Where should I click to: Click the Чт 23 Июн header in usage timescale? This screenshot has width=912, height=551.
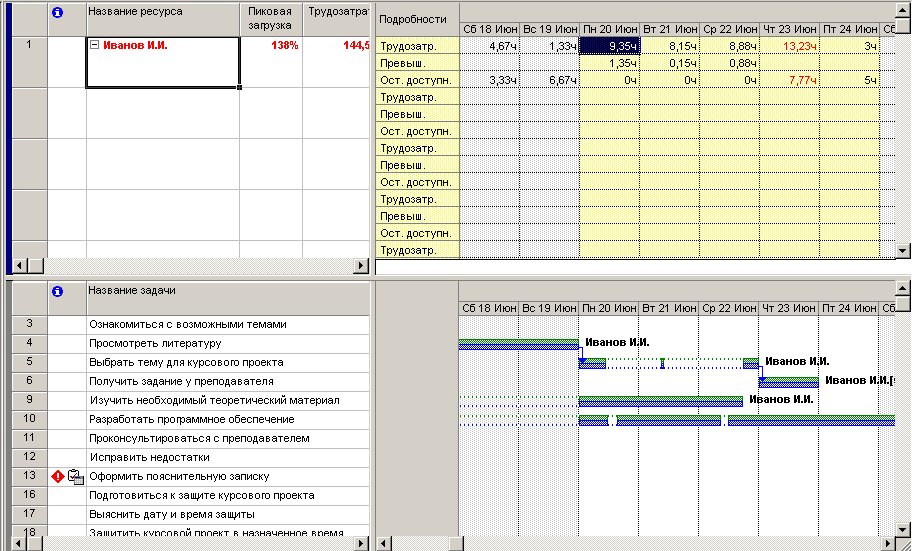[789, 29]
